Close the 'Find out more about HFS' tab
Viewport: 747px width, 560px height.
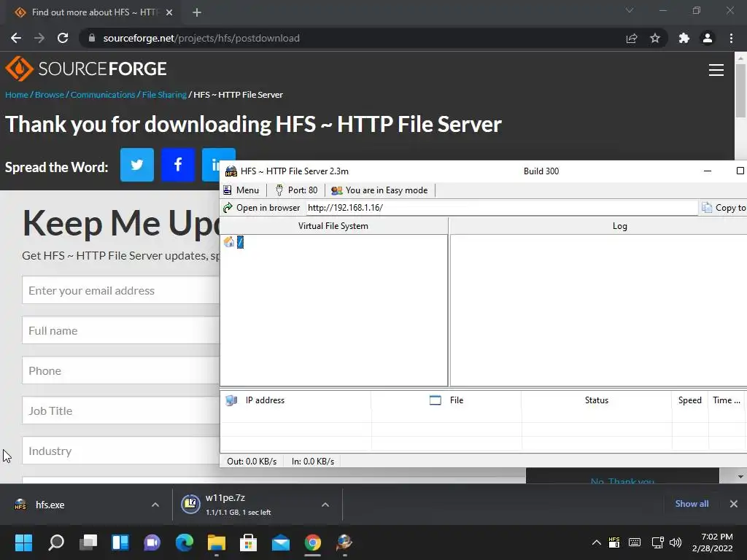[169, 12]
